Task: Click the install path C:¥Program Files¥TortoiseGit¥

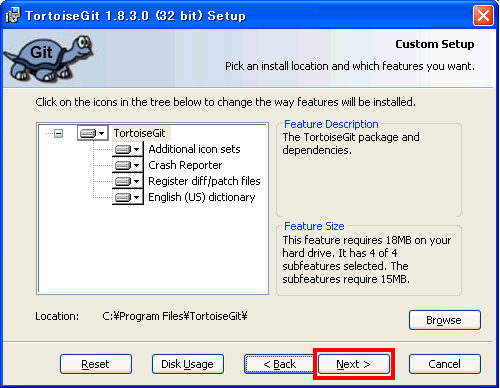Action: pyautogui.click(x=175, y=316)
